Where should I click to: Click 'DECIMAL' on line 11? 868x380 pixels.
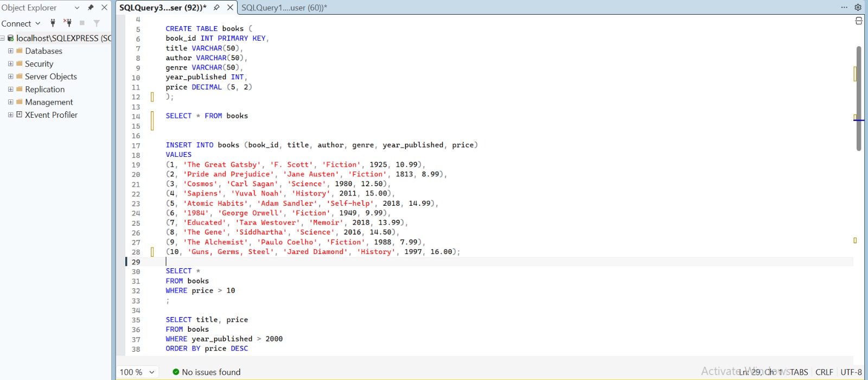pyautogui.click(x=207, y=87)
